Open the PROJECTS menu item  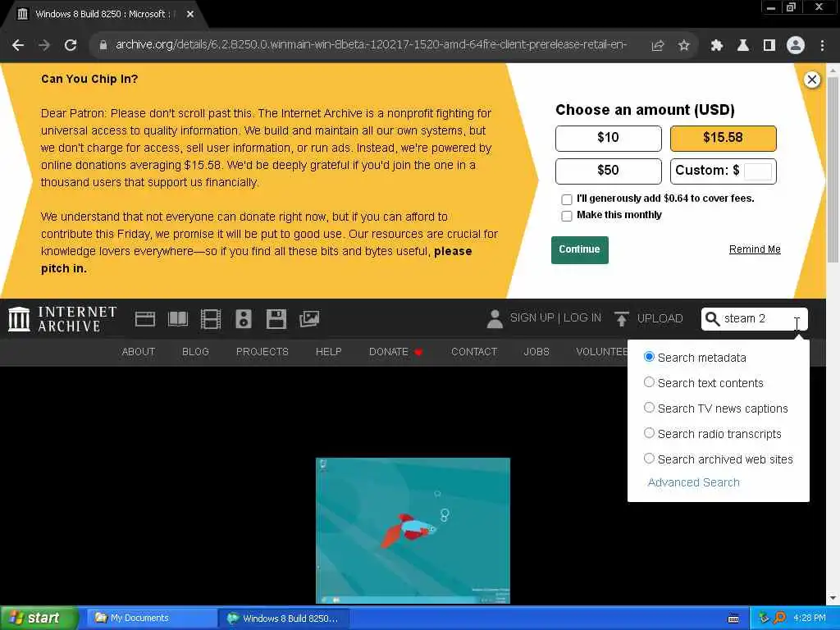click(262, 352)
